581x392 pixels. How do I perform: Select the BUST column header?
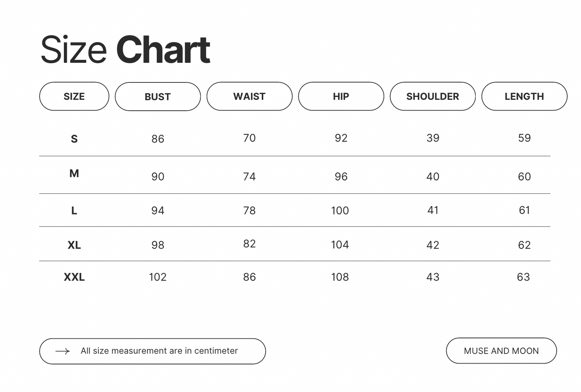coord(158,97)
